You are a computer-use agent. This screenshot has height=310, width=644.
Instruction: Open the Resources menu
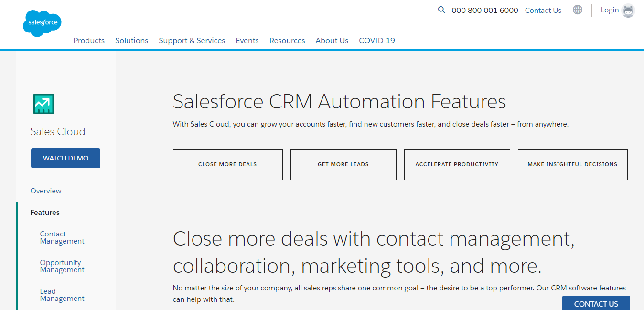point(287,41)
